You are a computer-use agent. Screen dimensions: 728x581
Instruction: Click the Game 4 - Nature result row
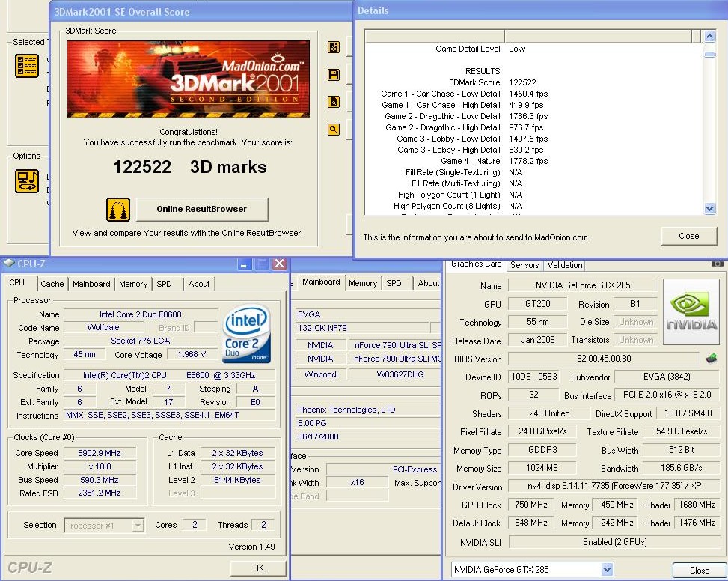pos(494,161)
